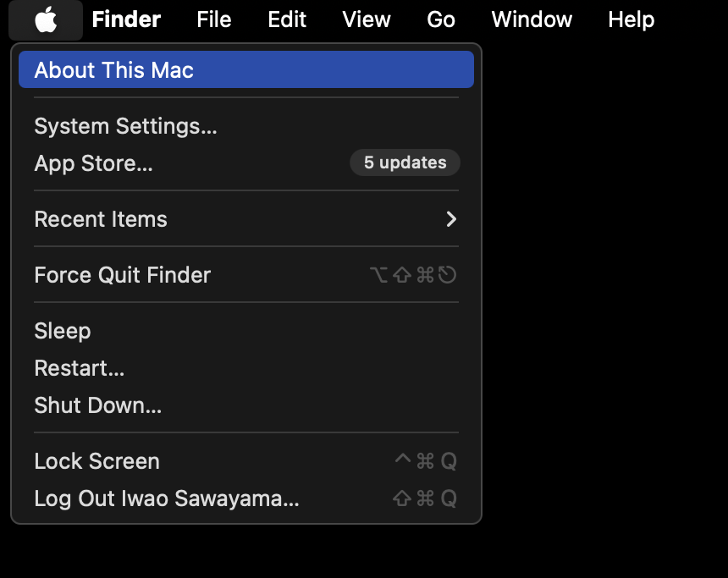This screenshot has width=728, height=578.
Task: Open System Settings from the menu
Action: coord(125,126)
